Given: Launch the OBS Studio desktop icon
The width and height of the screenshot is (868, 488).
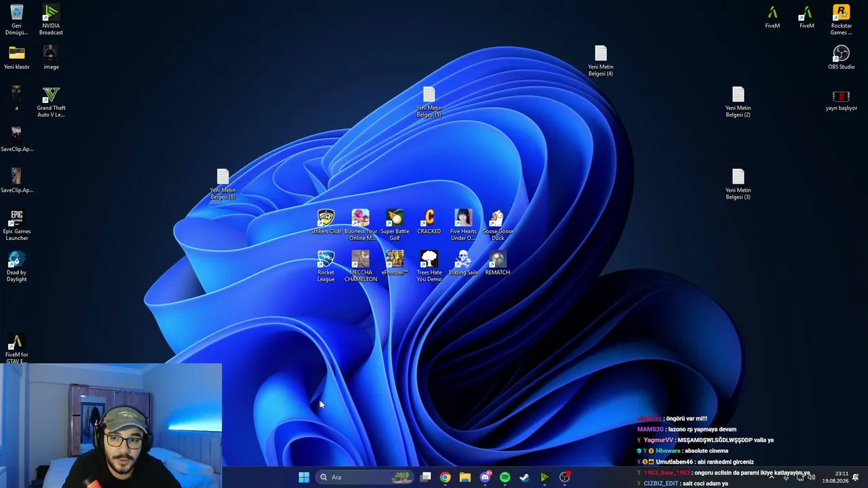Looking at the screenshot, I should (841, 58).
